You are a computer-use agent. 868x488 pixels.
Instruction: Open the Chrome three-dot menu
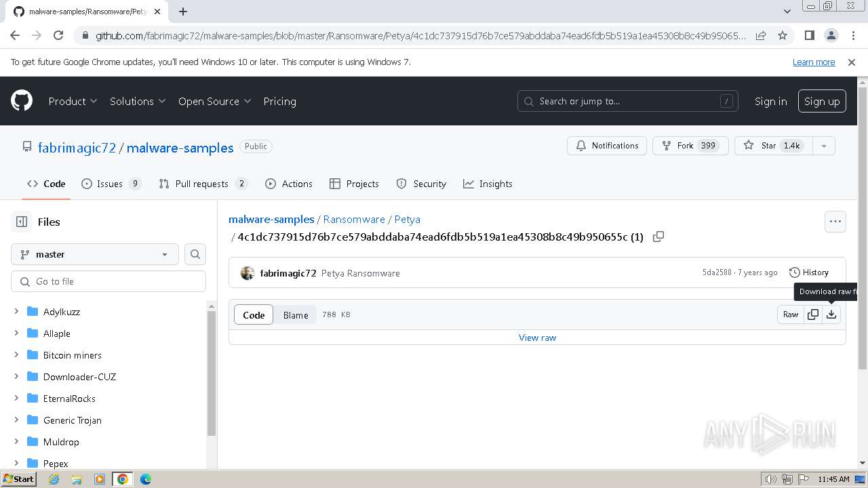click(x=852, y=35)
